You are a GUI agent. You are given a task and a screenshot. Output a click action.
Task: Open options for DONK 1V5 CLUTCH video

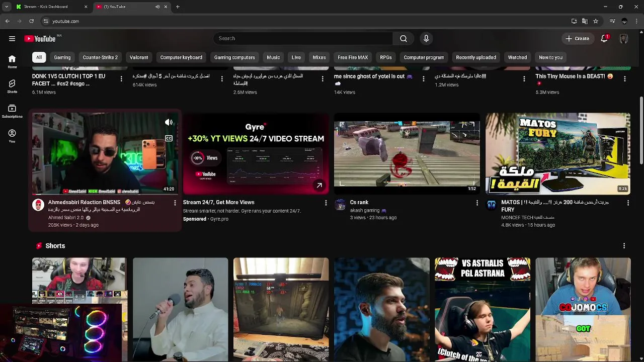tap(121, 79)
